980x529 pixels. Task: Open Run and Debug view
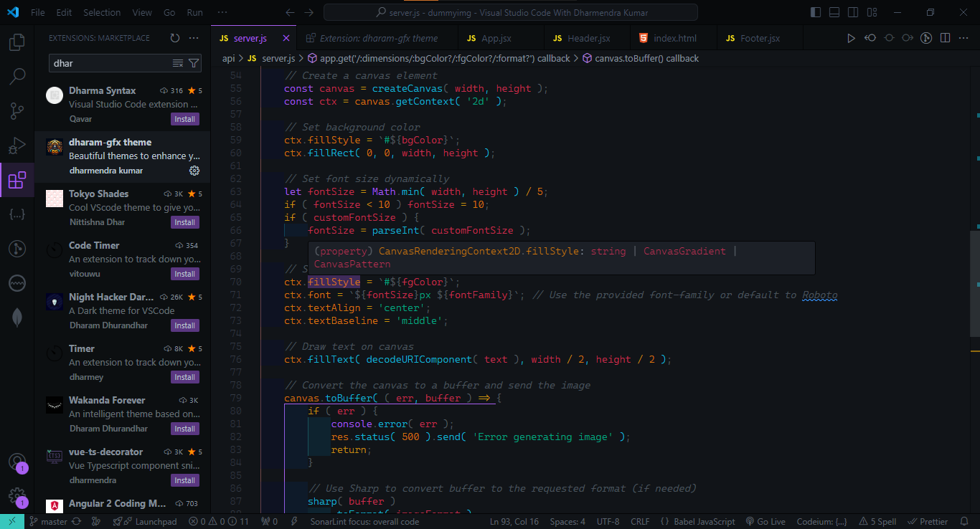17,146
